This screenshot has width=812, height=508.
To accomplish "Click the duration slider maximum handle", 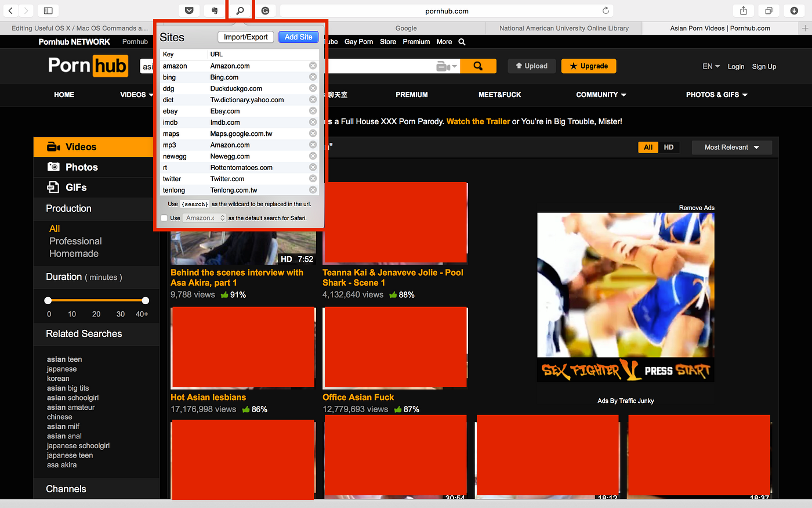I will coord(146,300).
